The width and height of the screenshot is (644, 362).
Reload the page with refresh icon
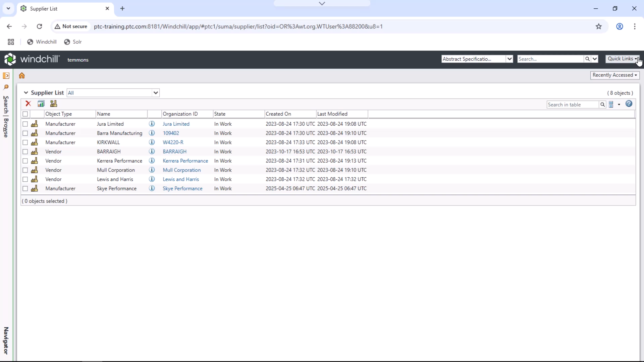39,26
